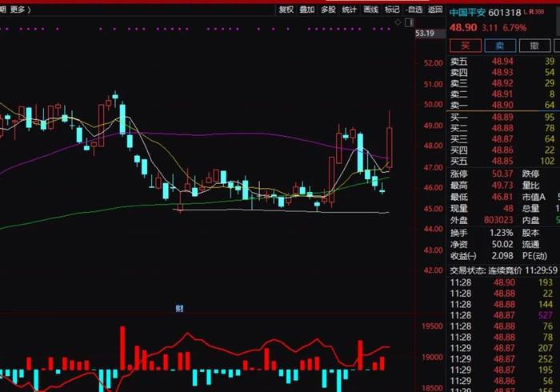Click the diamond marker icon above chart
The width and height of the screenshot is (560, 392).
click(398, 22)
